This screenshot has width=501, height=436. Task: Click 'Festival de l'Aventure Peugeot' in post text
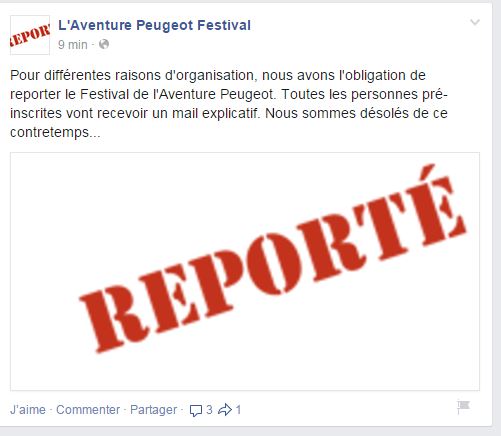178,94
